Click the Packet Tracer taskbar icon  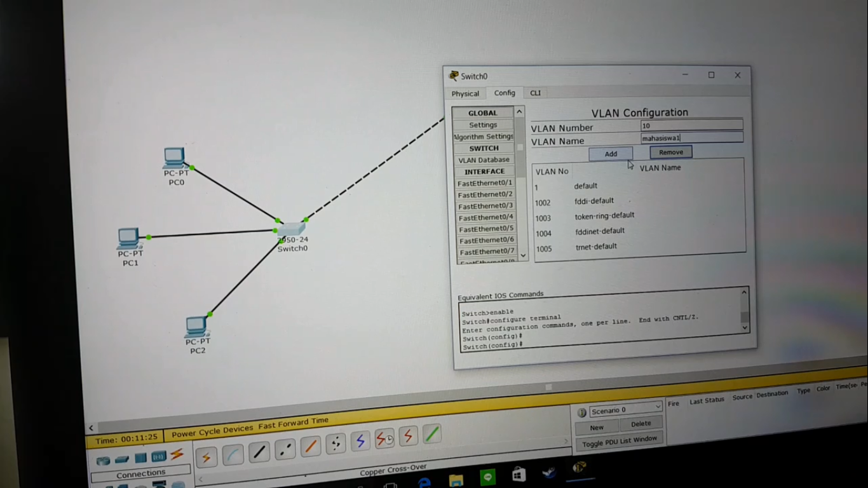[579, 468]
